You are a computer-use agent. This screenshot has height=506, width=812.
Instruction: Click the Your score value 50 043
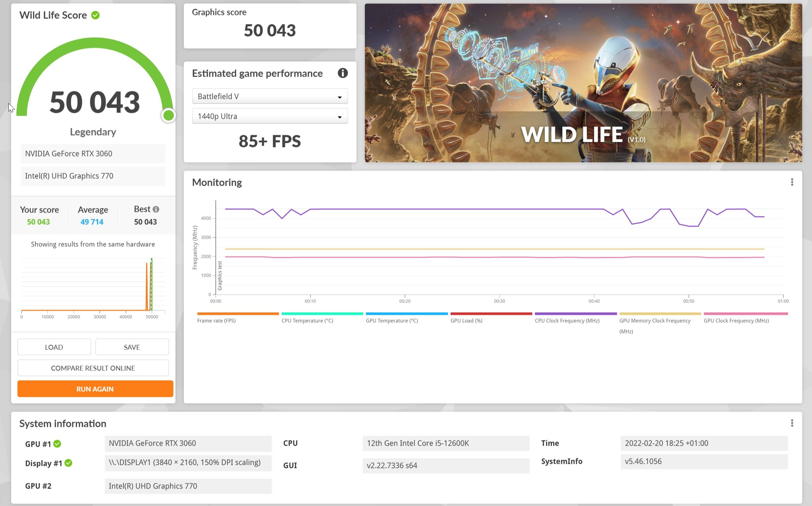click(38, 222)
